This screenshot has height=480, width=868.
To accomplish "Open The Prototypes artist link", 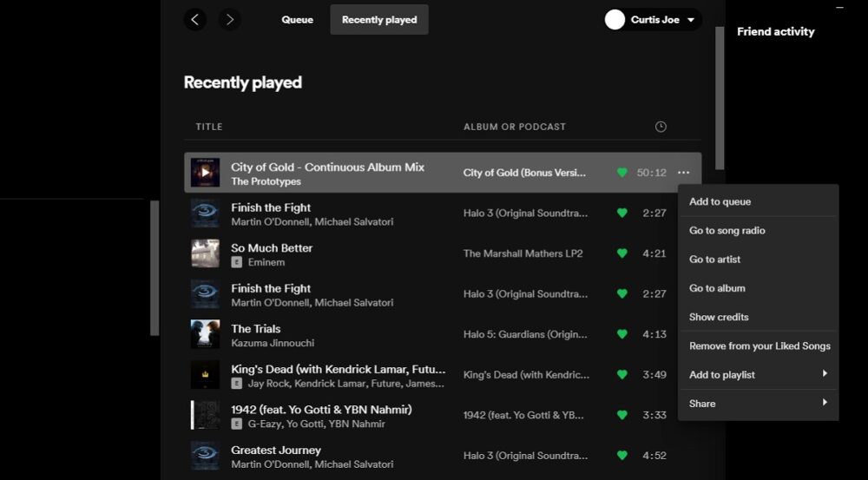I will (266, 181).
